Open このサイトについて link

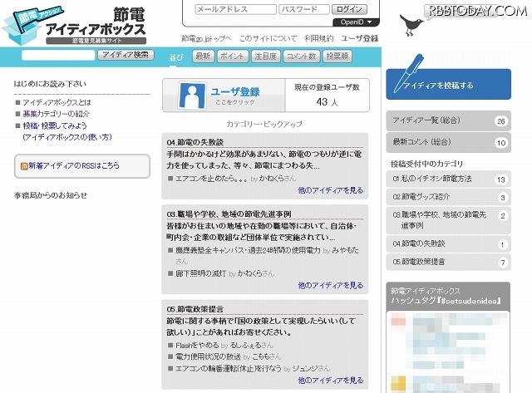tap(268, 39)
